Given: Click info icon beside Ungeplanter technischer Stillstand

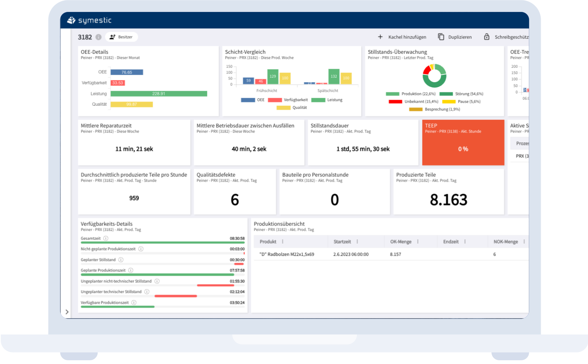Looking at the screenshot, I should pyautogui.click(x=147, y=292).
